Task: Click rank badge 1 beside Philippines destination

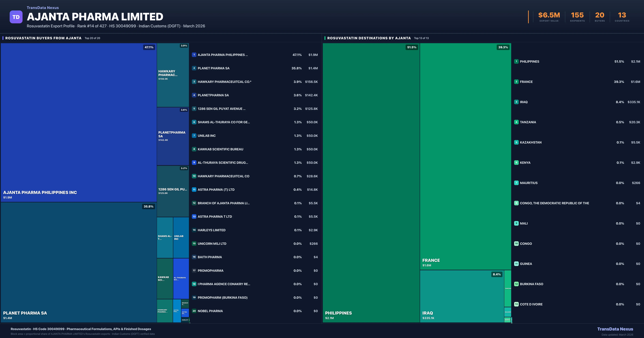Action: [x=516, y=62]
